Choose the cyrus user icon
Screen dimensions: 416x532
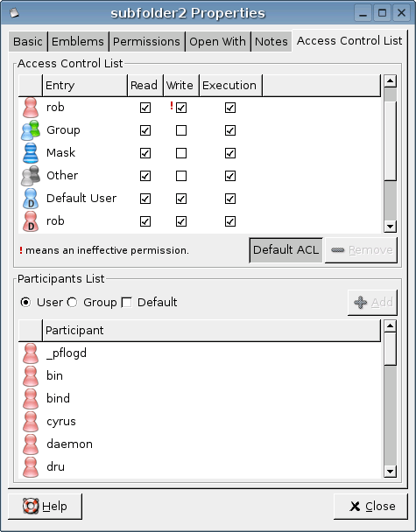click(x=31, y=422)
